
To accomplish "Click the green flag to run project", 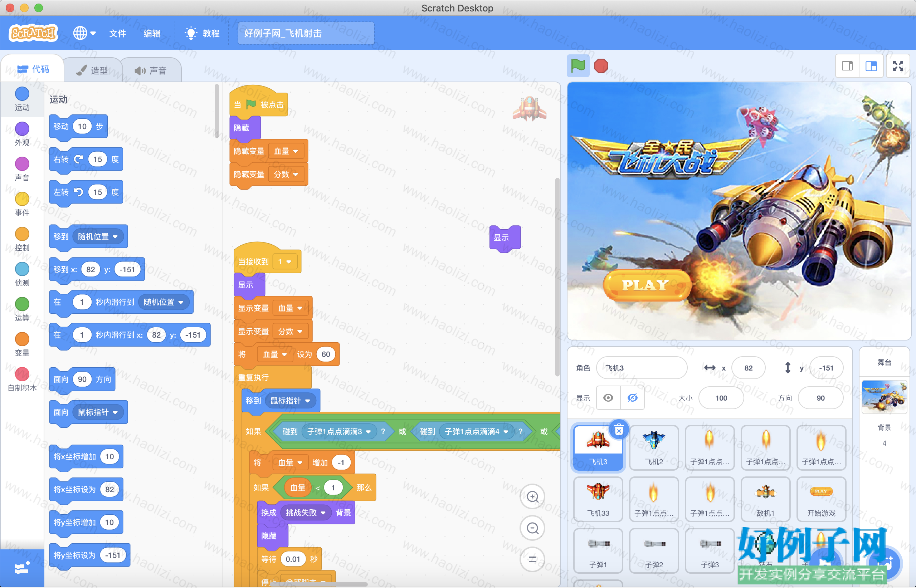I will (578, 66).
